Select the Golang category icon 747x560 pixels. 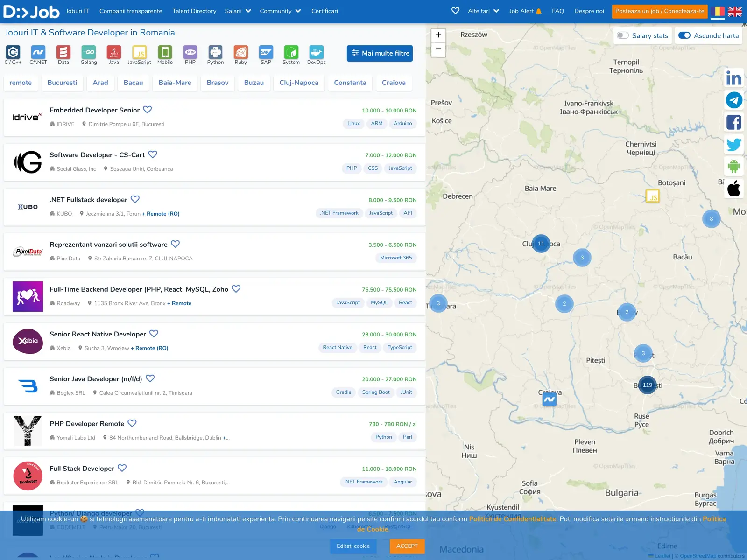click(x=89, y=52)
